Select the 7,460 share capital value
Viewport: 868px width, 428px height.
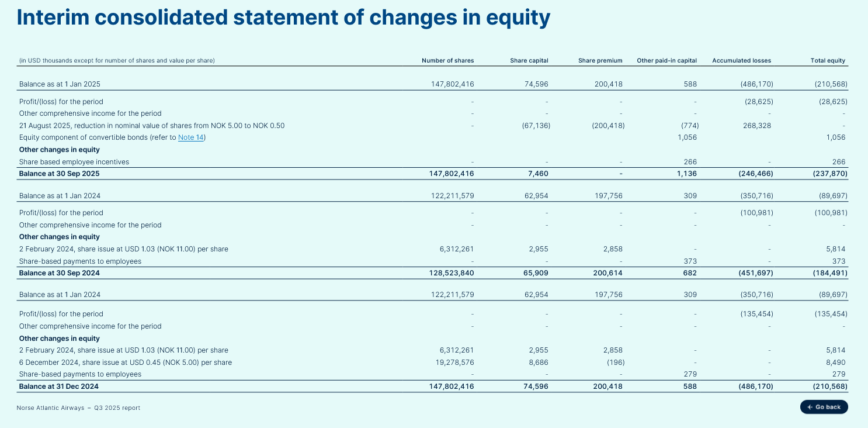pyautogui.click(x=538, y=174)
